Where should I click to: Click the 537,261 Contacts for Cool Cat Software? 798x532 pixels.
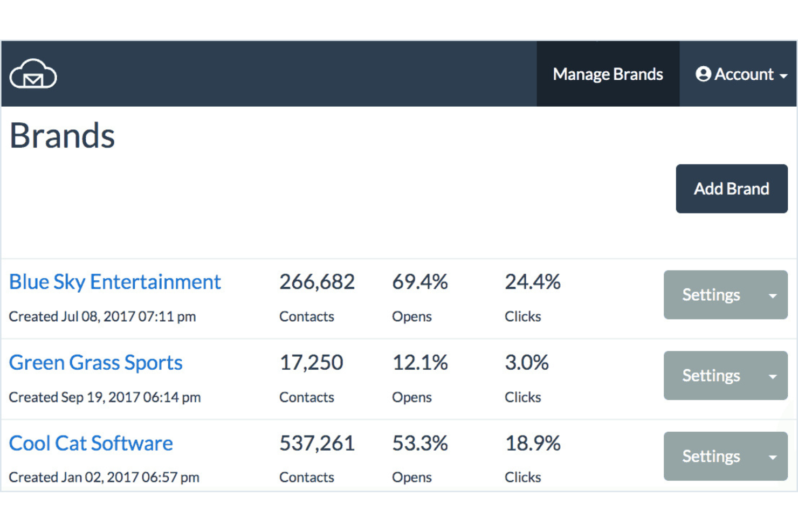(317, 443)
